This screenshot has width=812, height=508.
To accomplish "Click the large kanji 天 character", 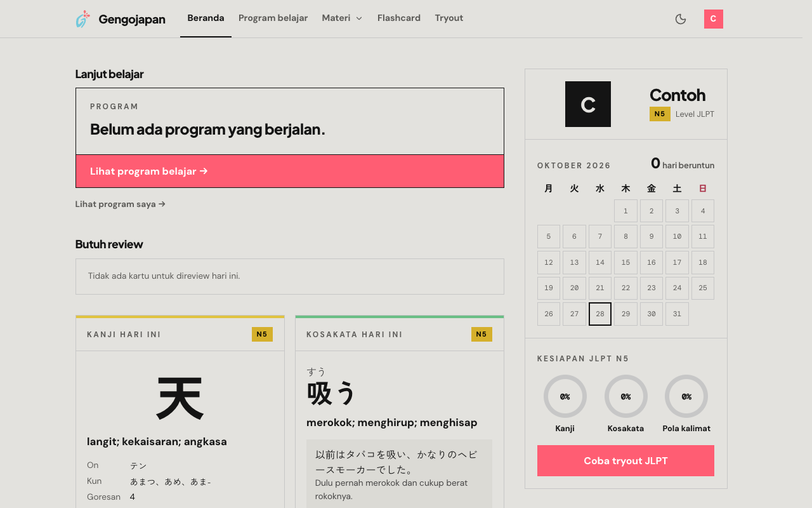I will [180, 399].
